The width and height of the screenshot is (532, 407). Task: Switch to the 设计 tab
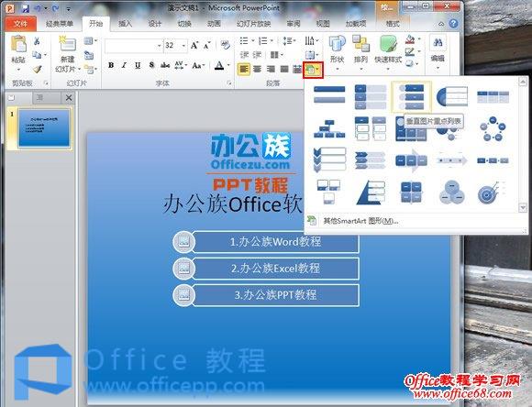(x=155, y=24)
